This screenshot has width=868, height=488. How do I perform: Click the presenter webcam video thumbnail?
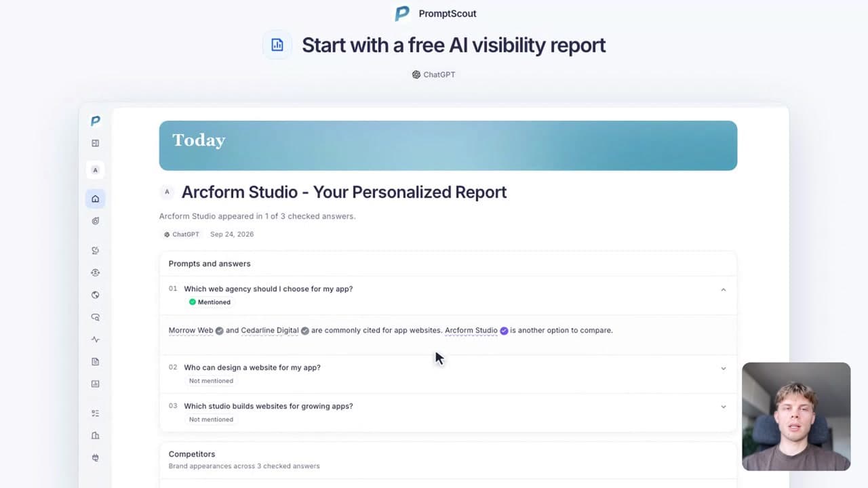[x=796, y=417]
